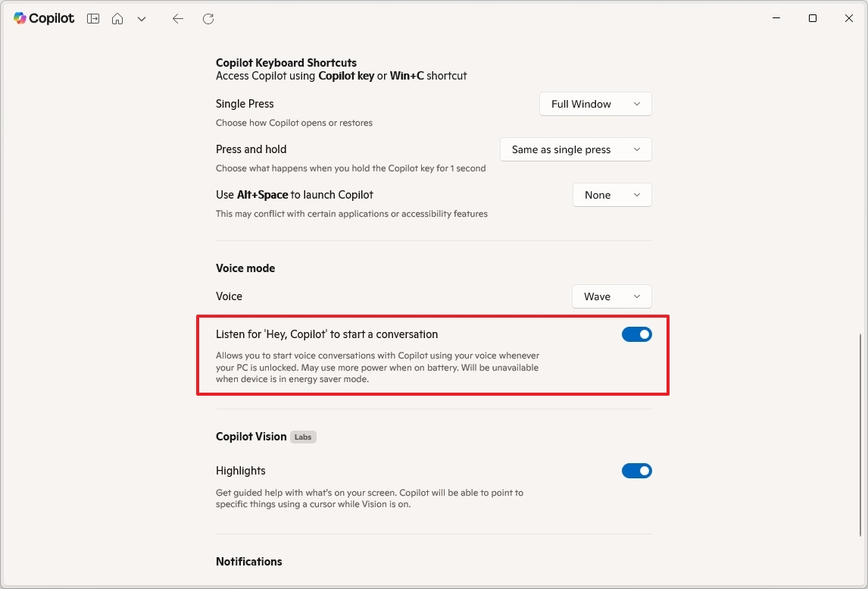This screenshot has width=868, height=589.
Task: Select the Labs badge beside Copilot Vision
Action: tap(303, 437)
